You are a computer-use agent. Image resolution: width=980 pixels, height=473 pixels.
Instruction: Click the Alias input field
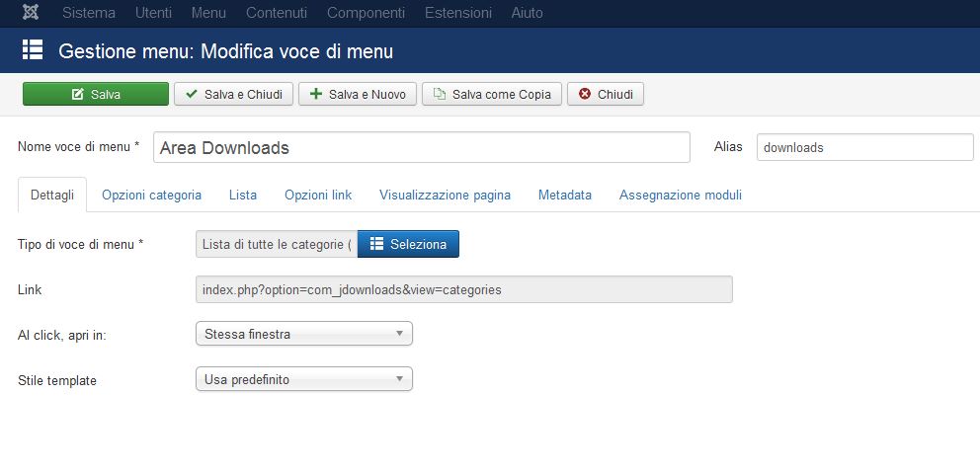(x=864, y=147)
